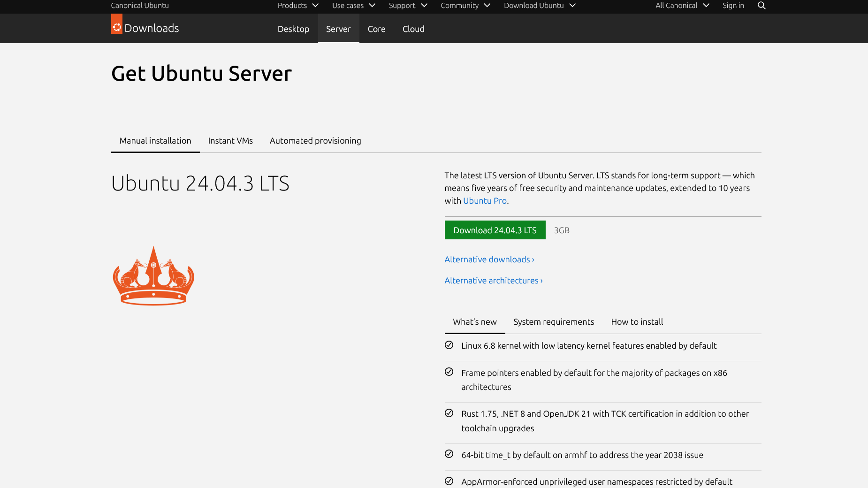Go to the Desktop downloads section

point(293,29)
